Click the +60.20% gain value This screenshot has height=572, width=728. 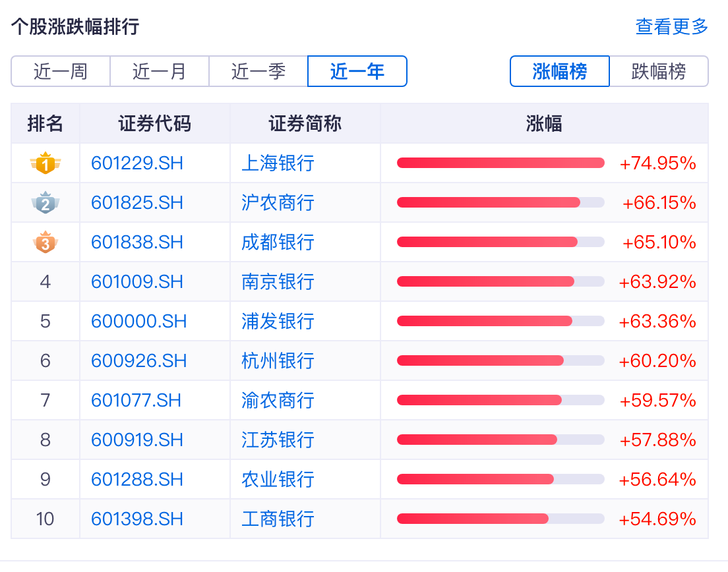[x=657, y=360]
